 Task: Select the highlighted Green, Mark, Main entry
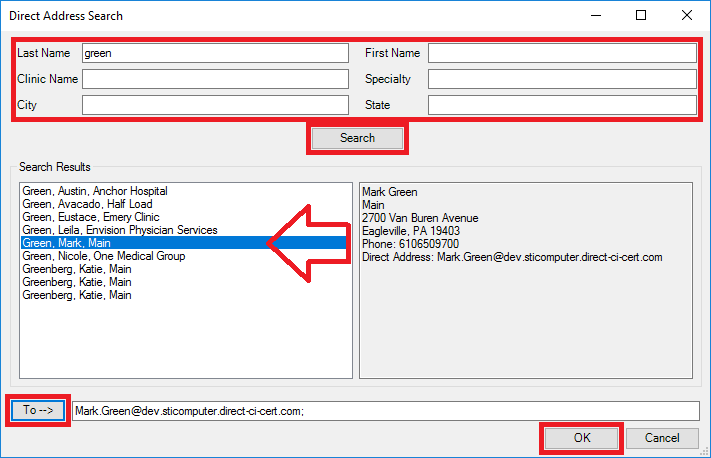[68, 243]
